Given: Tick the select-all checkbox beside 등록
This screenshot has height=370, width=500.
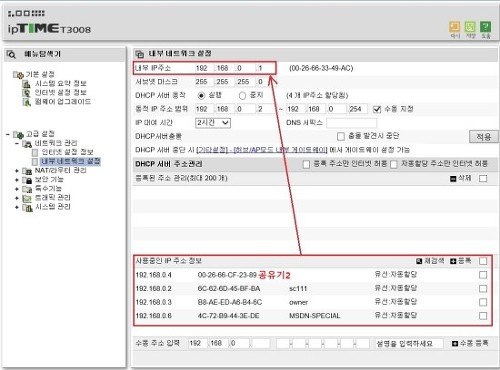Looking at the screenshot, I should point(483,261).
